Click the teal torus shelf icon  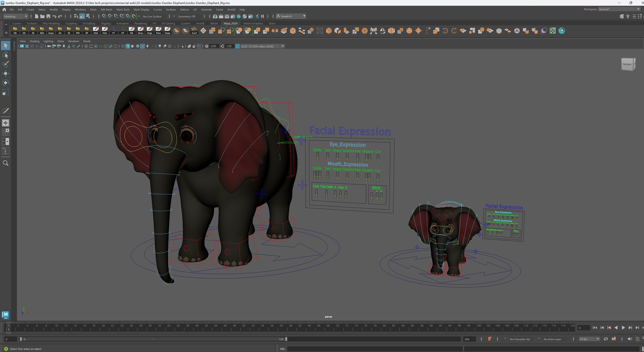coord(561,31)
